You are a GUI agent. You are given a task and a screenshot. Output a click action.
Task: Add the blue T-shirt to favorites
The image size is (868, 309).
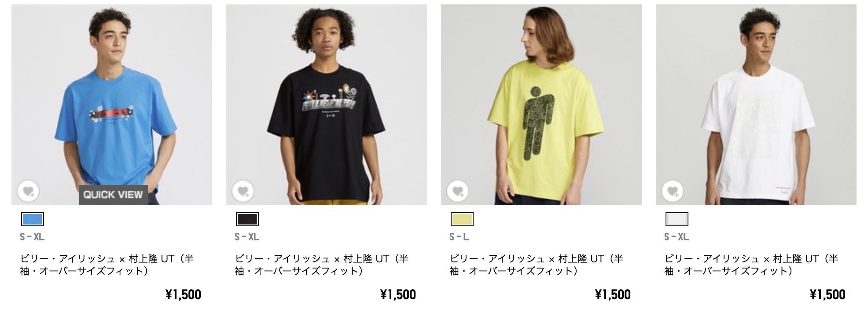[28, 191]
